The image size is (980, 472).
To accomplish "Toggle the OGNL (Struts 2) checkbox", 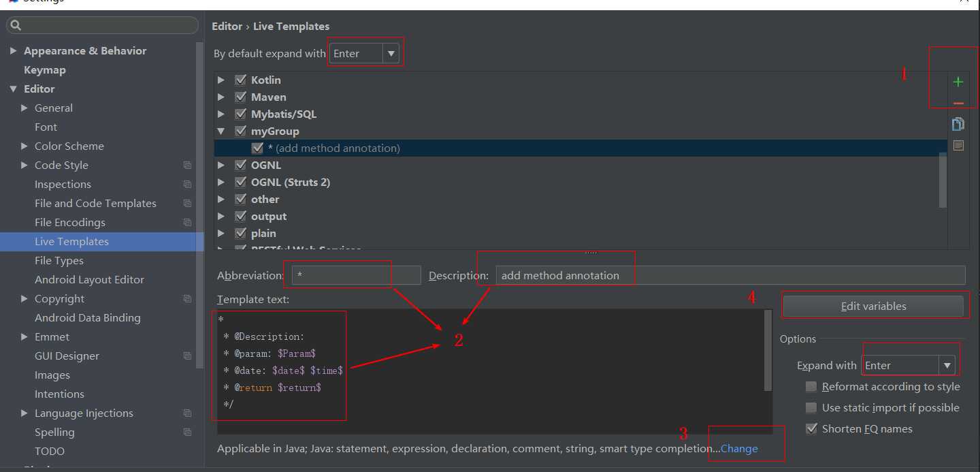I will click(x=240, y=182).
